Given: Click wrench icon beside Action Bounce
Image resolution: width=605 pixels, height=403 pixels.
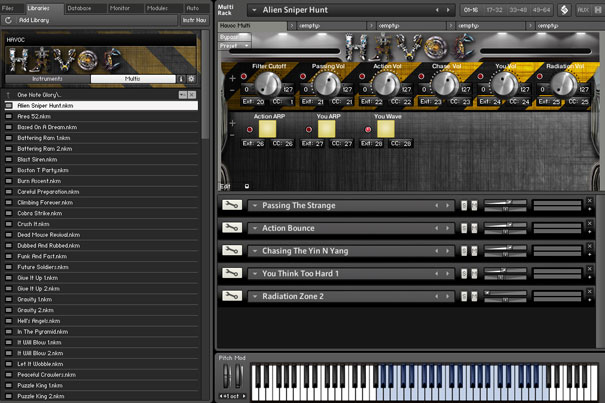Looking at the screenshot, I should [x=231, y=228].
